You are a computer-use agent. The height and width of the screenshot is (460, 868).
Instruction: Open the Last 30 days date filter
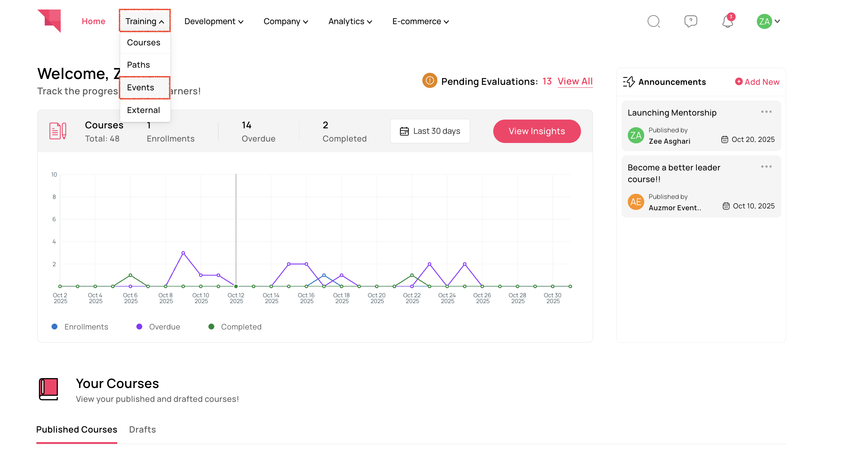pos(430,131)
